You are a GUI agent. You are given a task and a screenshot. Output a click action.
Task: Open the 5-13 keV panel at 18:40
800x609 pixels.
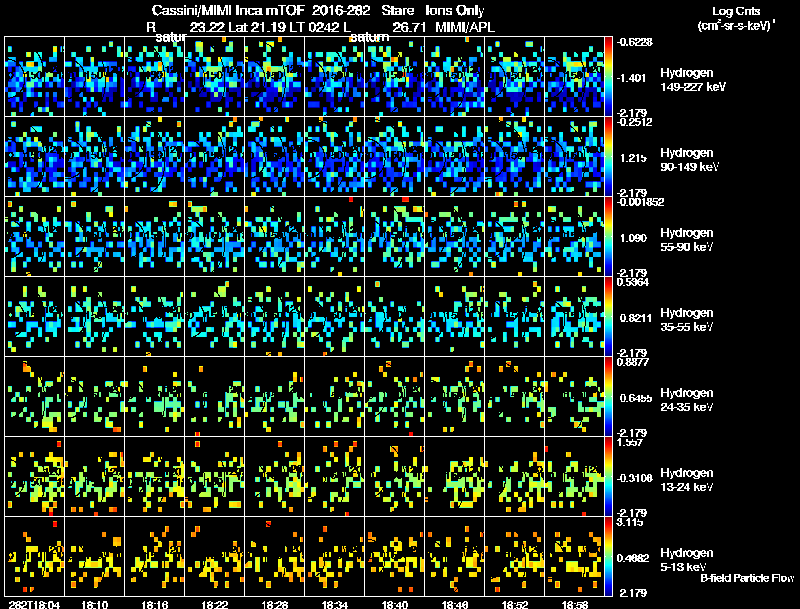[x=394, y=557]
